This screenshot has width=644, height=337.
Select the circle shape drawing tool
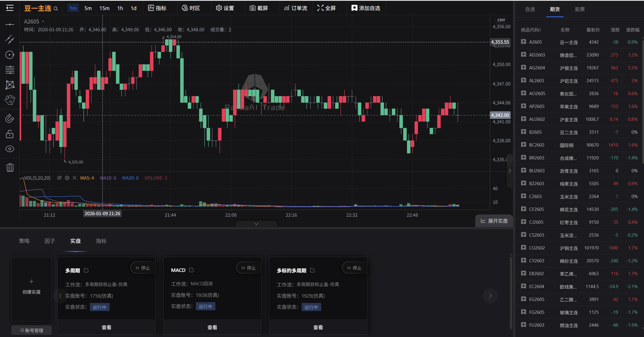[x=10, y=55]
